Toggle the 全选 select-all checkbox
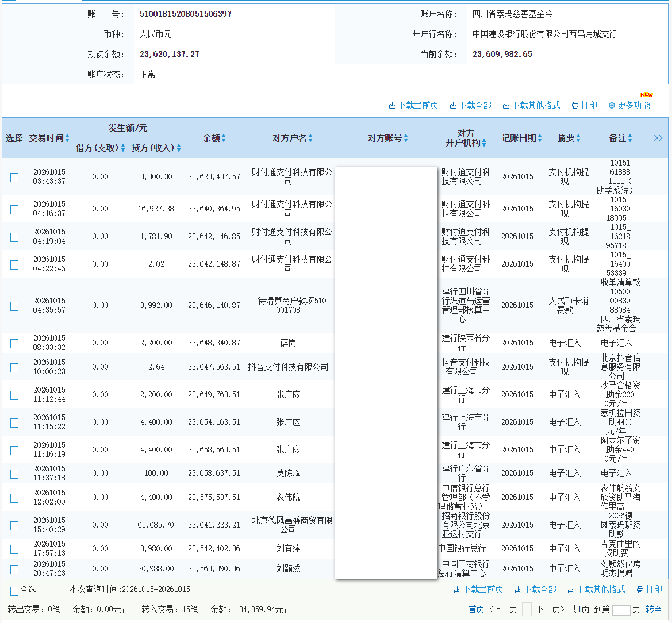 (x=14, y=591)
